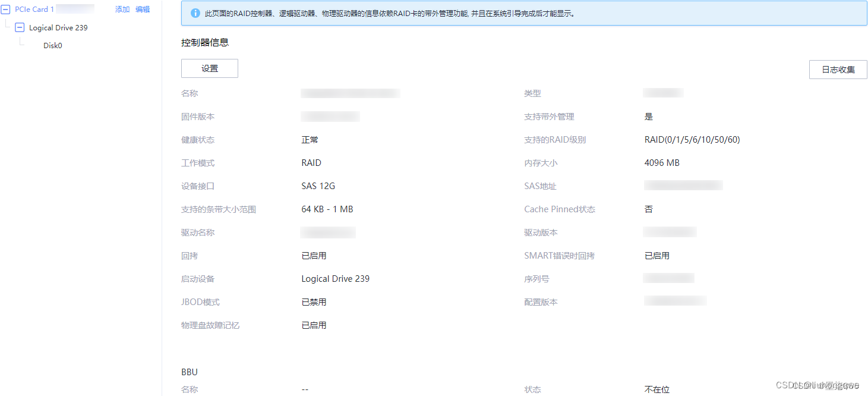
Task: Click the 正常 health status value
Action: (x=310, y=140)
